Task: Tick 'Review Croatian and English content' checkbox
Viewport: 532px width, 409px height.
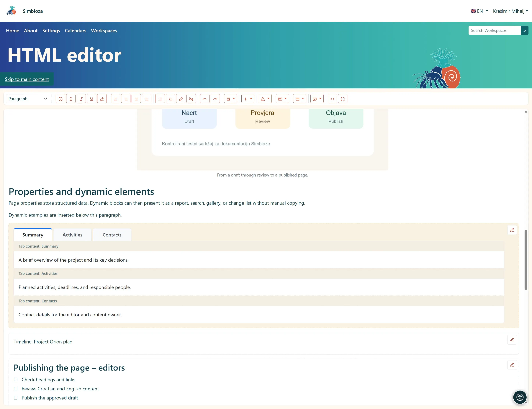Action: tap(16, 389)
